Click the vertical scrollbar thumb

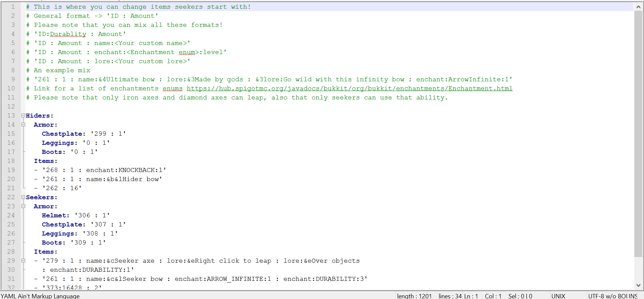(638, 134)
